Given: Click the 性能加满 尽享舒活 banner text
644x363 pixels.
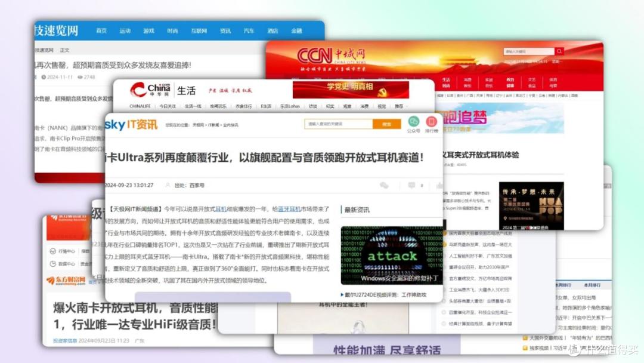Looking at the screenshot, I should point(387,350).
